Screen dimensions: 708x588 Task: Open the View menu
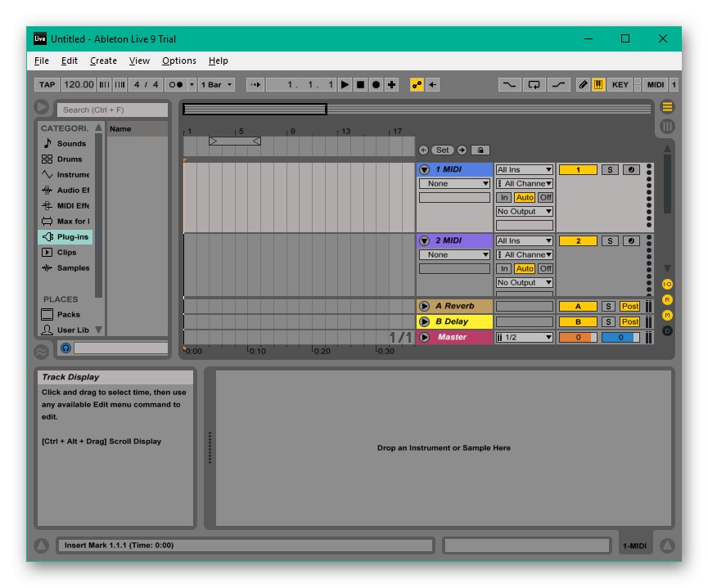(x=139, y=61)
